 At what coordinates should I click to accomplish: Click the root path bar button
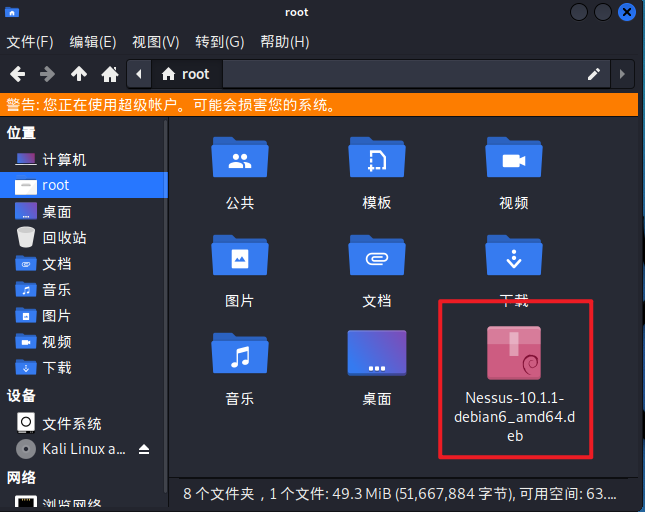coord(187,74)
